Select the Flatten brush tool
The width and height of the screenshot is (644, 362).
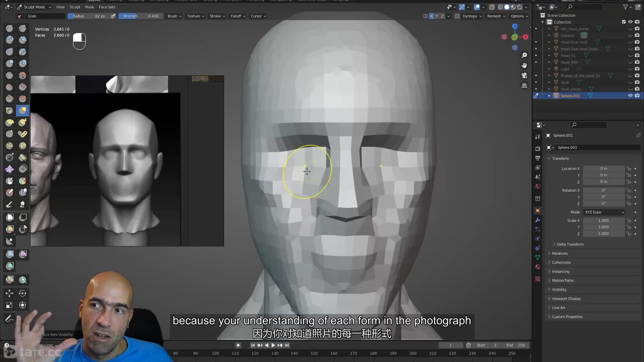(x=9, y=87)
